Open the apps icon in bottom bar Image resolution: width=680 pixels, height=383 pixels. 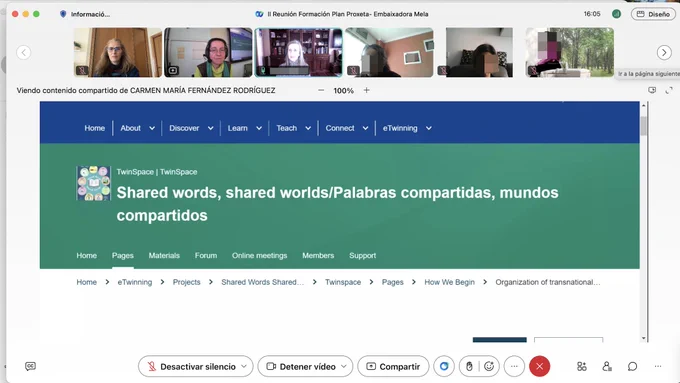[x=582, y=367]
